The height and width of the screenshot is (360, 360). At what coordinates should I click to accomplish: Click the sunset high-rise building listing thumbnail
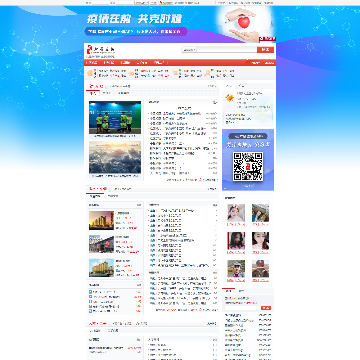tap(101, 220)
